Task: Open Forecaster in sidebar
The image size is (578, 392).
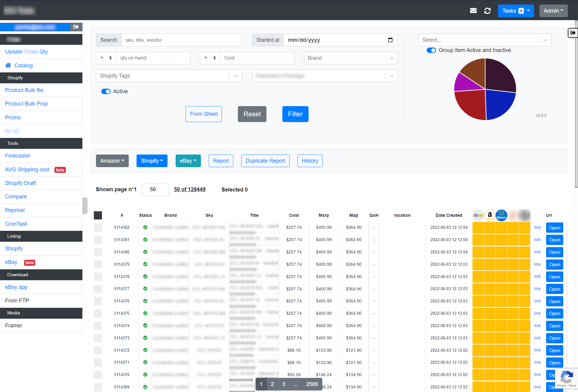Action: click(x=18, y=156)
